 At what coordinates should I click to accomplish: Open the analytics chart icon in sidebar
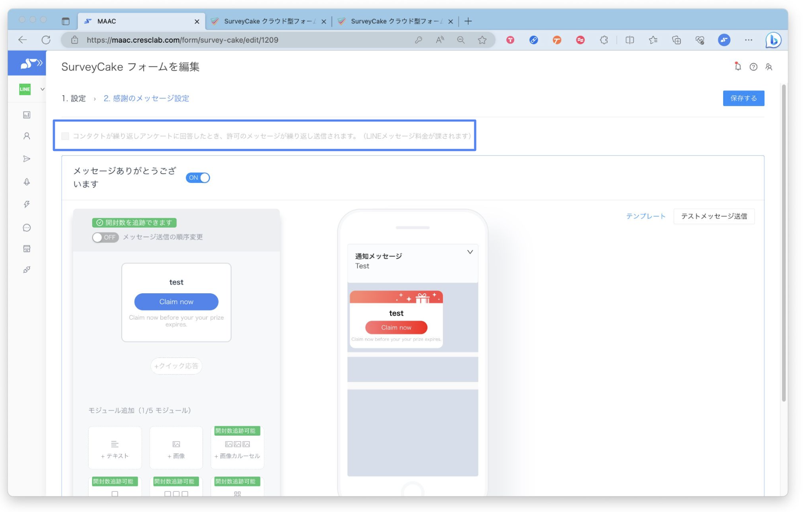click(x=27, y=115)
